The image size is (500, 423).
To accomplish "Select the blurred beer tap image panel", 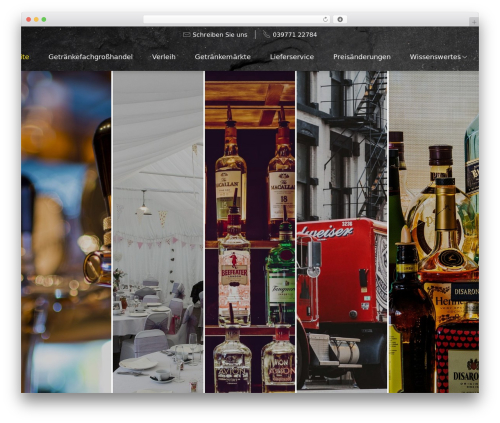I will [x=66, y=232].
